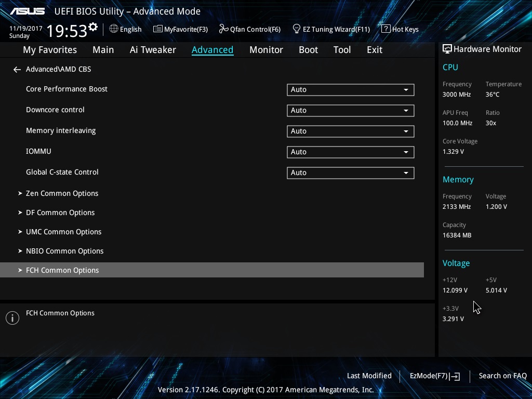The height and width of the screenshot is (399, 532).
Task: Click the Voltage section heading
Action: (x=456, y=263)
